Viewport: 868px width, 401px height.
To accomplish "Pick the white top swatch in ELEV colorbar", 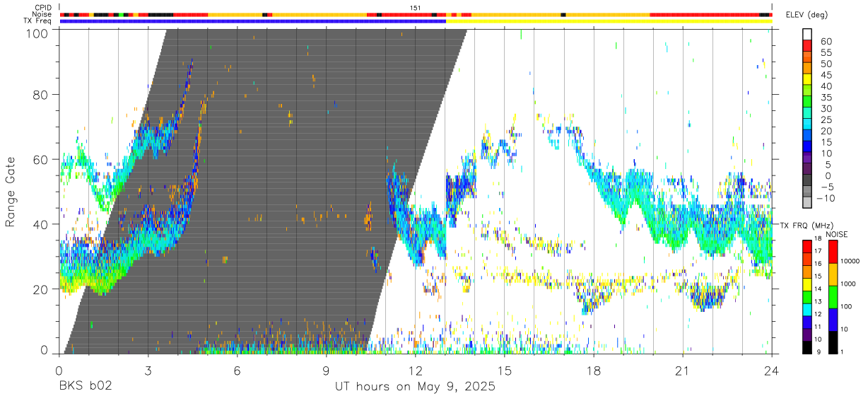I will pos(808,34).
